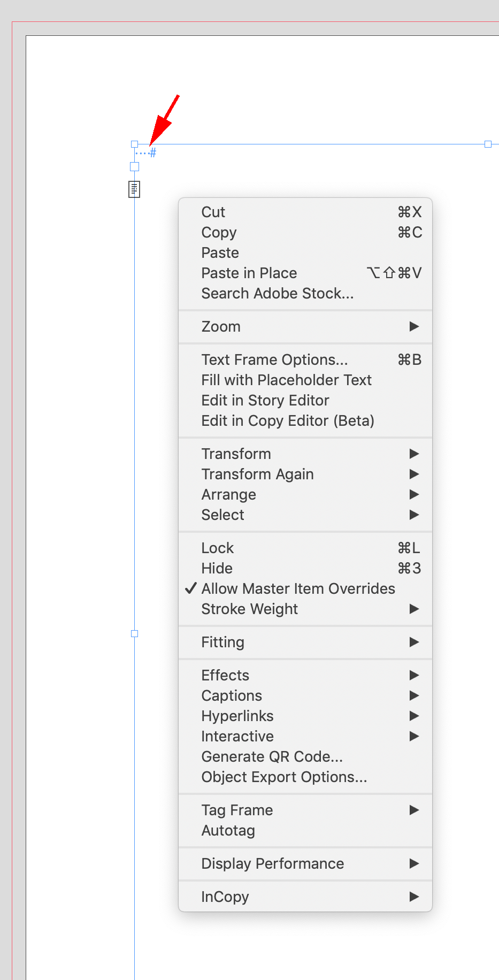Screen dimensions: 499x980
Task: Toggle Allow Master Item Overrides off
Action: (x=298, y=588)
